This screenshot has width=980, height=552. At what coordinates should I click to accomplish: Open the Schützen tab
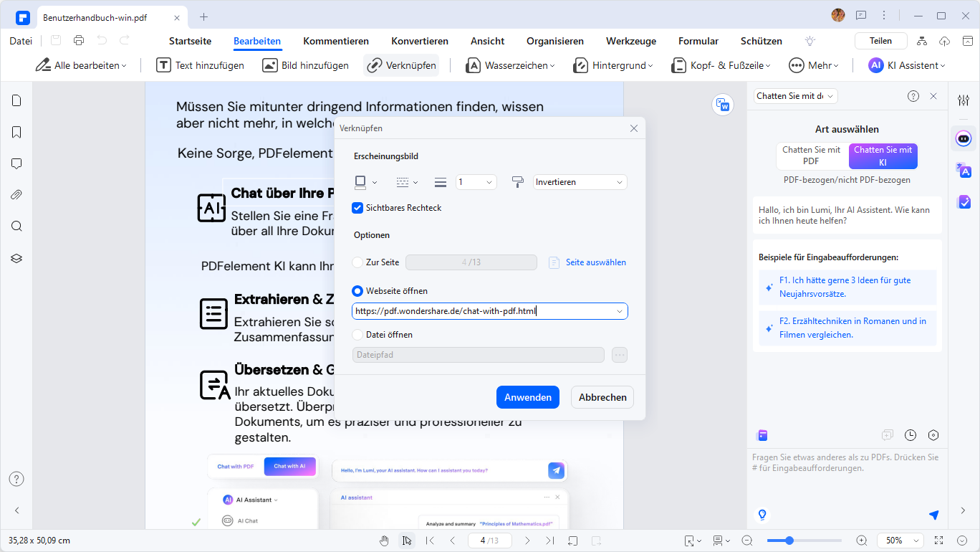(x=762, y=41)
